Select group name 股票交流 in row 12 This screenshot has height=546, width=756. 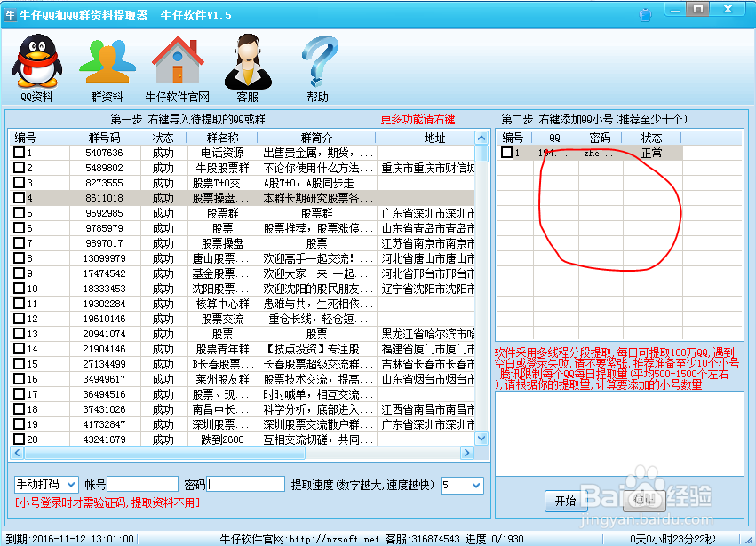point(222,319)
